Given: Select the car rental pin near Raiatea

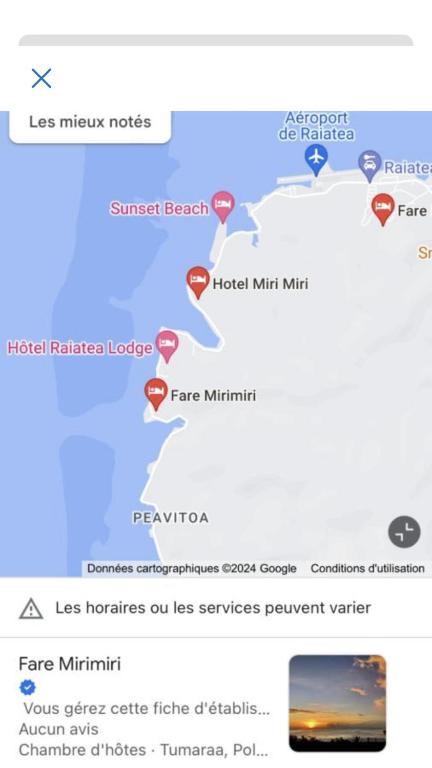Looking at the screenshot, I should click(x=370, y=166).
